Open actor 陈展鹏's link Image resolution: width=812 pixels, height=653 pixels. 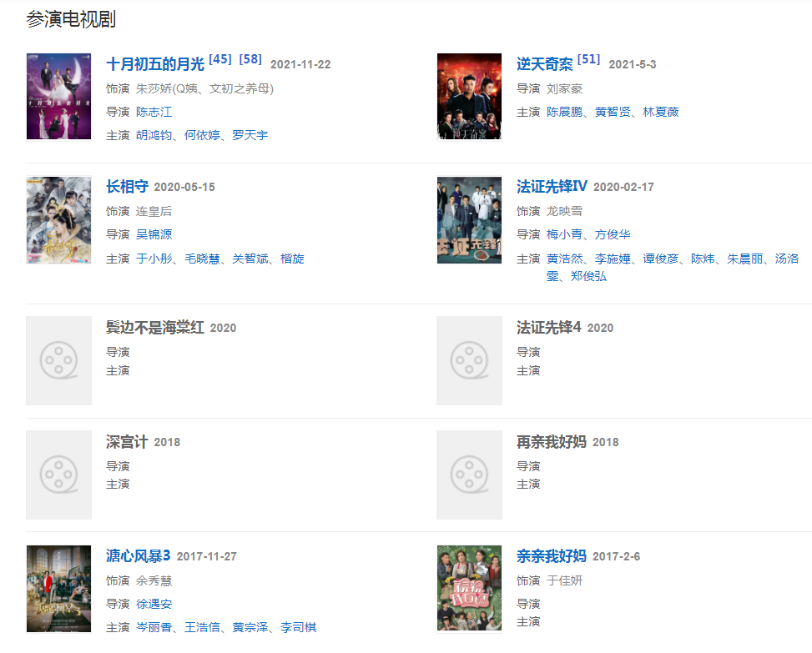(x=564, y=112)
